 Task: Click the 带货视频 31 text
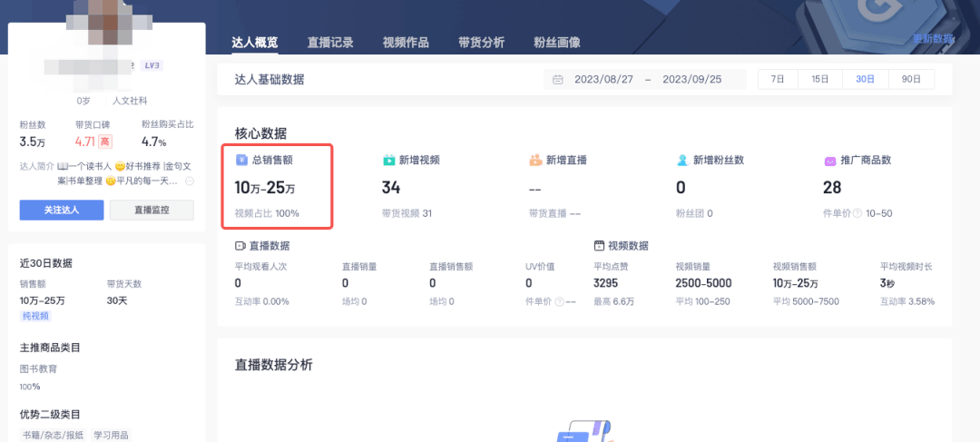[x=407, y=213]
